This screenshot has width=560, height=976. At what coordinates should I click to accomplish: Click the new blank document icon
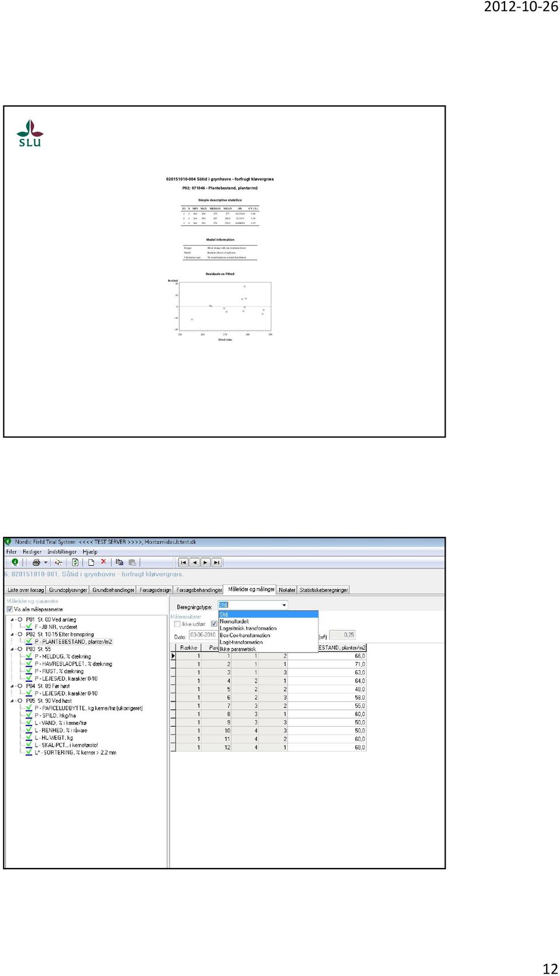pyautogui.click(x=91, y=563)
